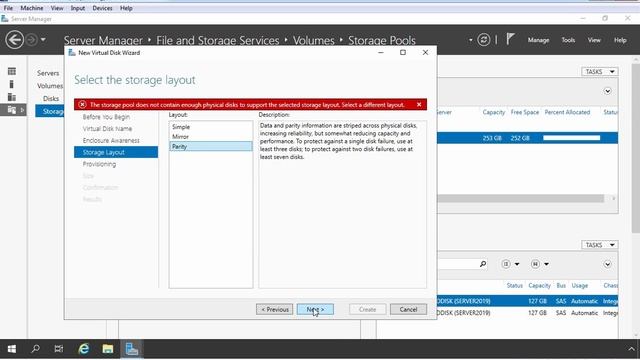Dismiss the red error banner
640x360 pixels.
pos(419,104)
